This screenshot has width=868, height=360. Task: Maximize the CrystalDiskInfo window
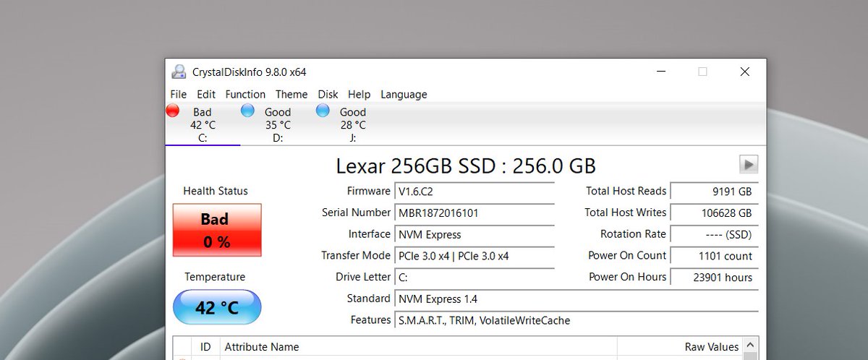click(702, 72)
